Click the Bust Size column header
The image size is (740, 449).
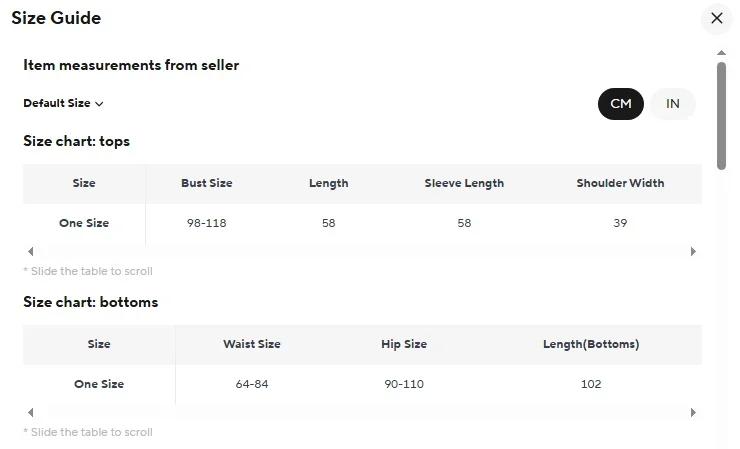click(206, 183)
